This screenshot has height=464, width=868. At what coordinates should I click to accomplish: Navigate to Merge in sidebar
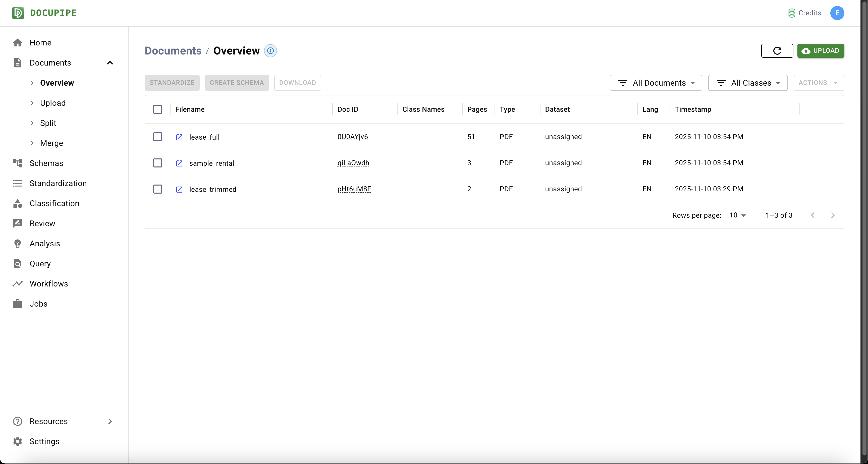51,143
